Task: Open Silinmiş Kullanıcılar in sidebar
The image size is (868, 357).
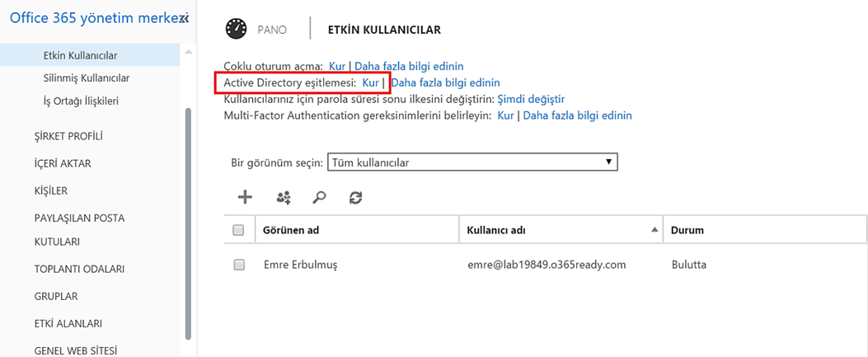Action: [87, 78]
